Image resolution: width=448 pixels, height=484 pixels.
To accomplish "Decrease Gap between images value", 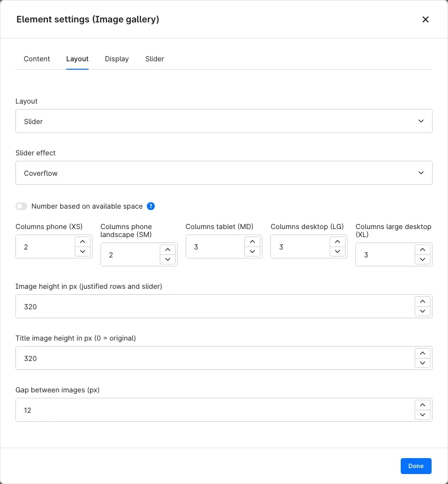I will (x=423, y=415).
